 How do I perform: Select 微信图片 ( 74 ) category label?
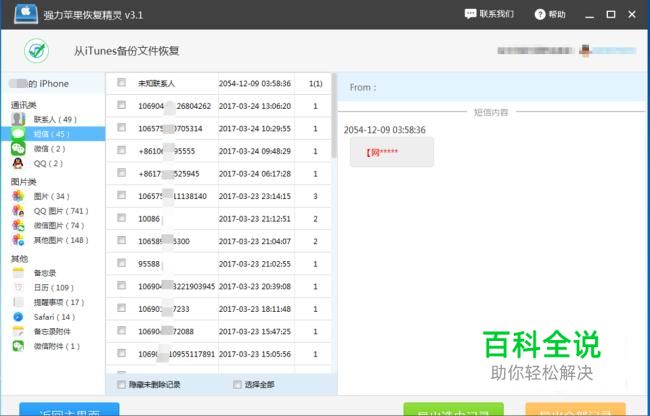(x=59, y=225)
